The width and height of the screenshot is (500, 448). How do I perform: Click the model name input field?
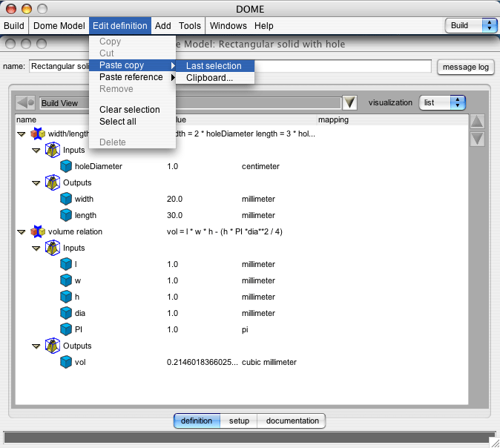(230, 66)
